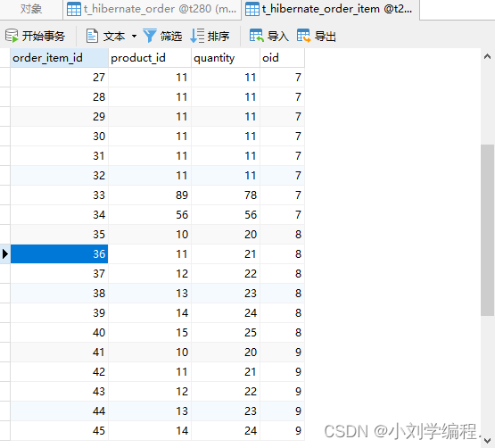
Task: Select order_item_id cell 35
Action: [60, 235]
